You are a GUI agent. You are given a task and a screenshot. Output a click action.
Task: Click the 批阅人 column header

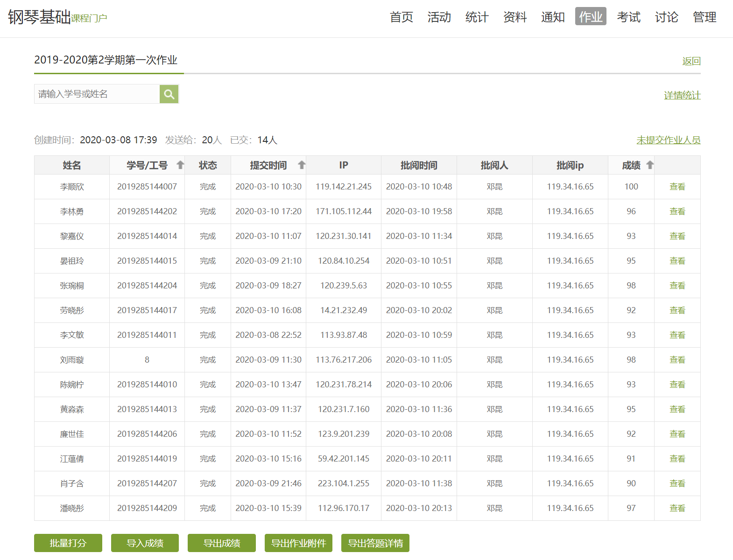[494, 165]
